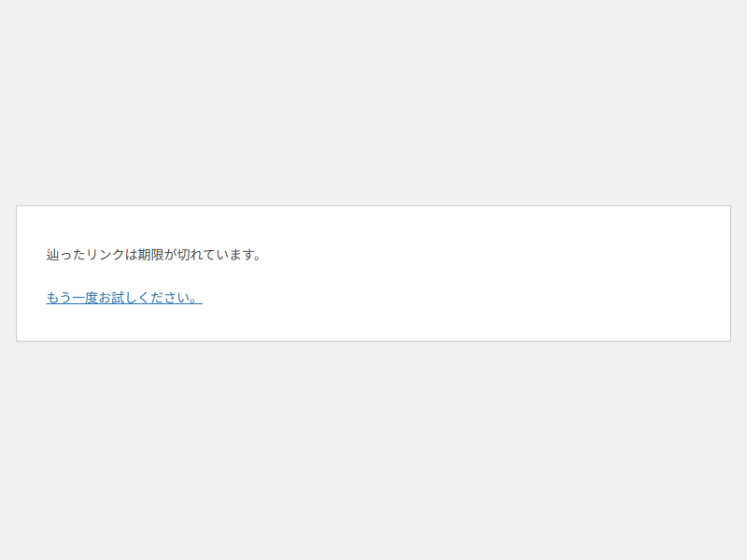Click the もう一度 start of the blue link
The height and width of the screenshot is (560, 747).
point(72,298)
